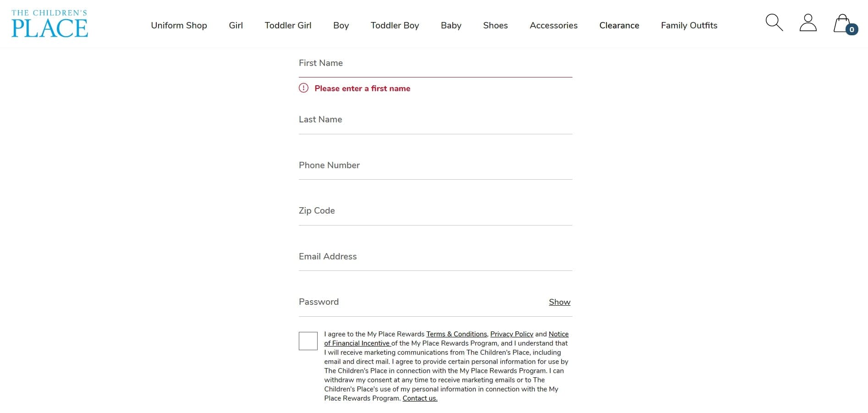The image size is (868, 413).
Task: Open the Privacy Policy link
Action: pyautogui.click(x=512, y=334)
